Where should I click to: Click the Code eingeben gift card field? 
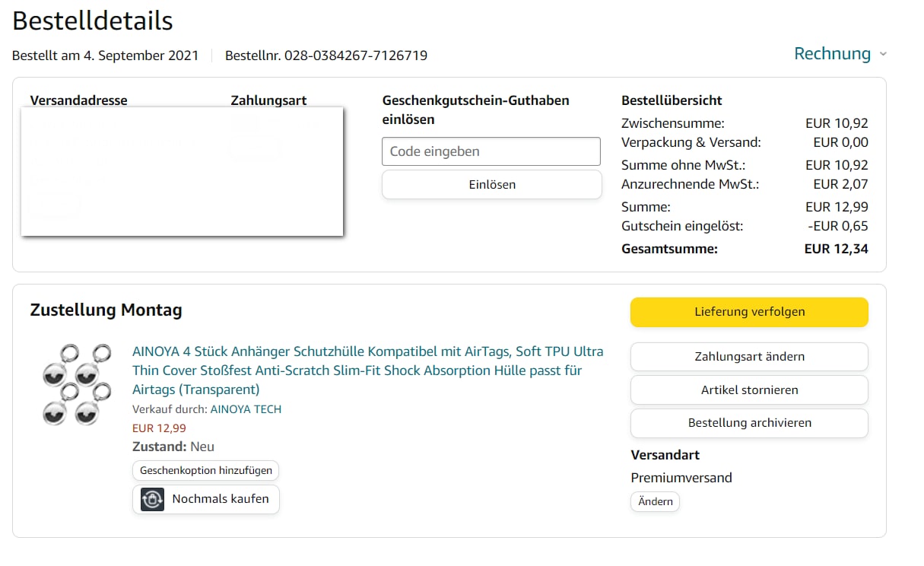pos(491,151)
